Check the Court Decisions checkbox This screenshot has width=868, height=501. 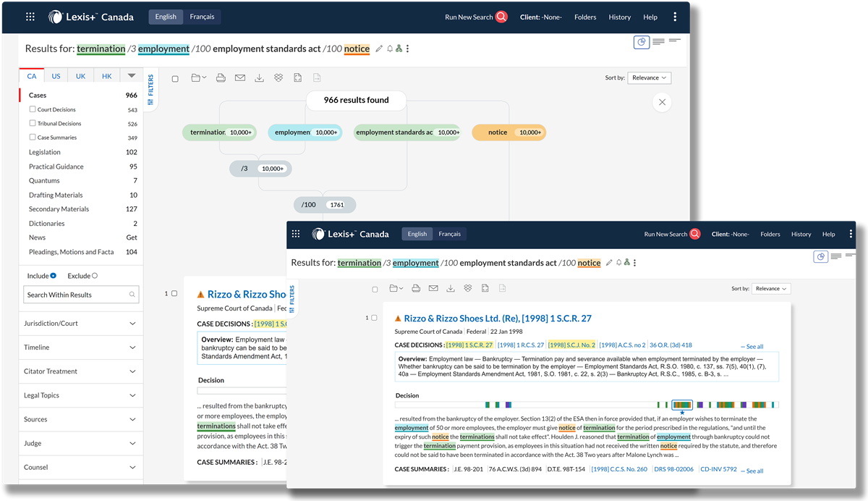point(33,109)
